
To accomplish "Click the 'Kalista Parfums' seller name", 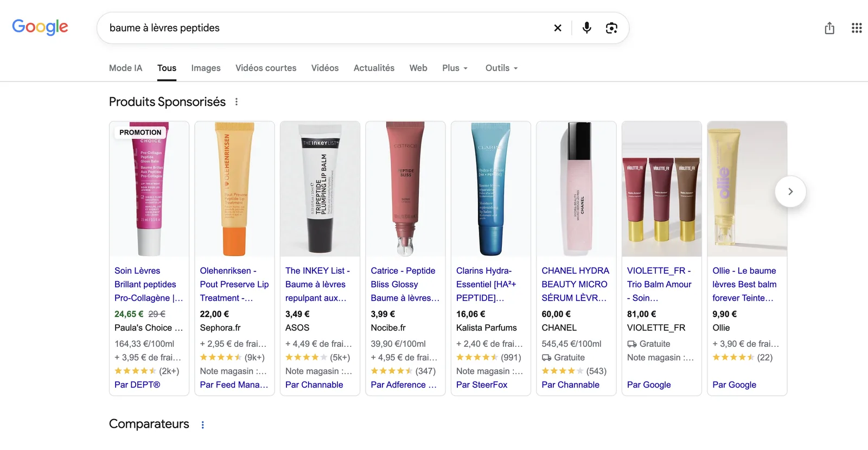I will (487, 328).
